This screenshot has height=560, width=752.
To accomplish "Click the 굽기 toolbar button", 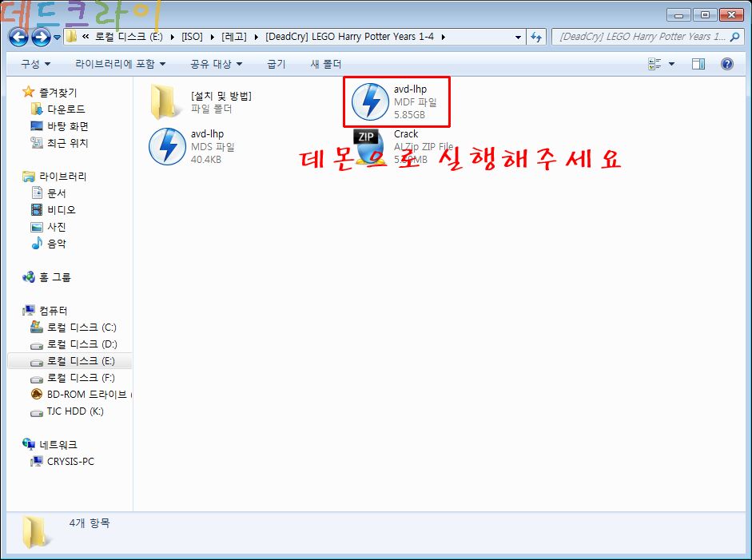I will [277, 64].
